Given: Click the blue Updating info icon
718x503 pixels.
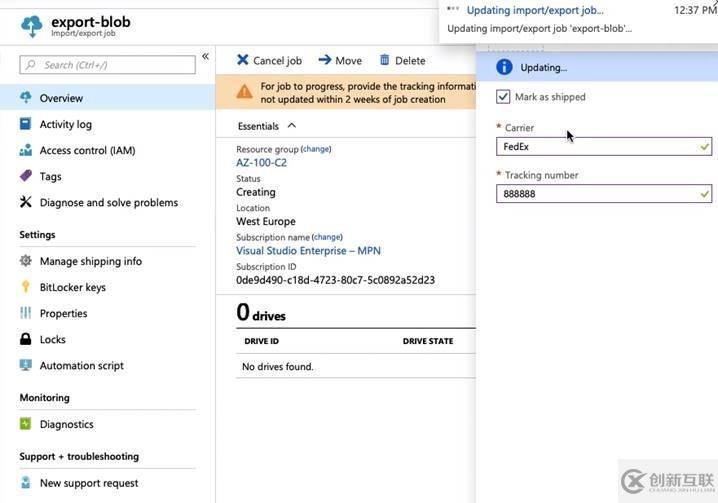Looking at the screenshot, I should pyautogui.click(x=504, y=67).
